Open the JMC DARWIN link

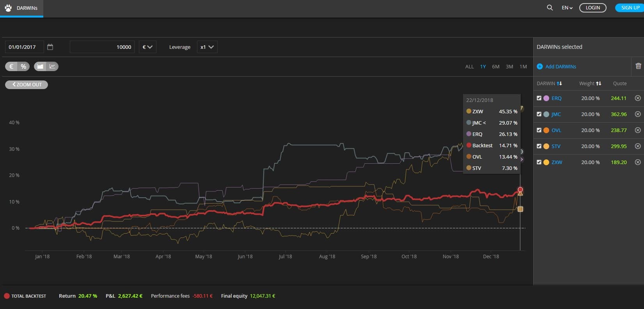pos(556,114)
